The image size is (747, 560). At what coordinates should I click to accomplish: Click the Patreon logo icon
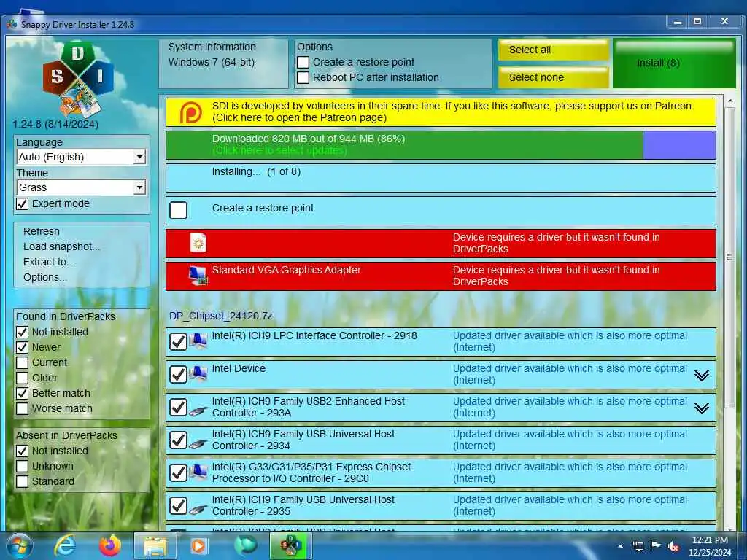point(190,112)
